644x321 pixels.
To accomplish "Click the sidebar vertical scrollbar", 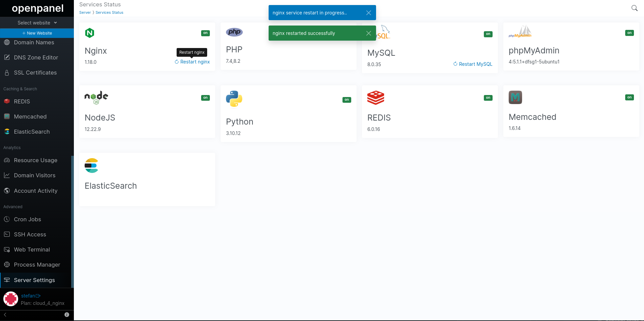I will (x=72, y=222).
